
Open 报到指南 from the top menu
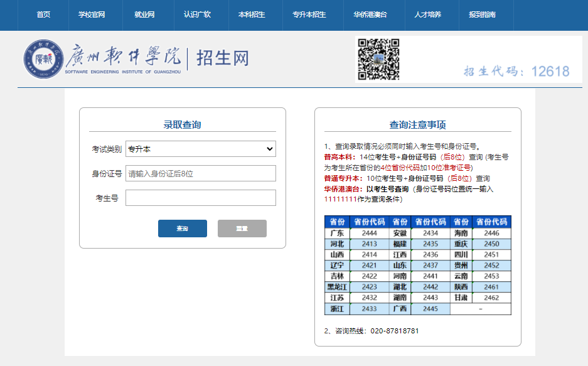(482, 14)
